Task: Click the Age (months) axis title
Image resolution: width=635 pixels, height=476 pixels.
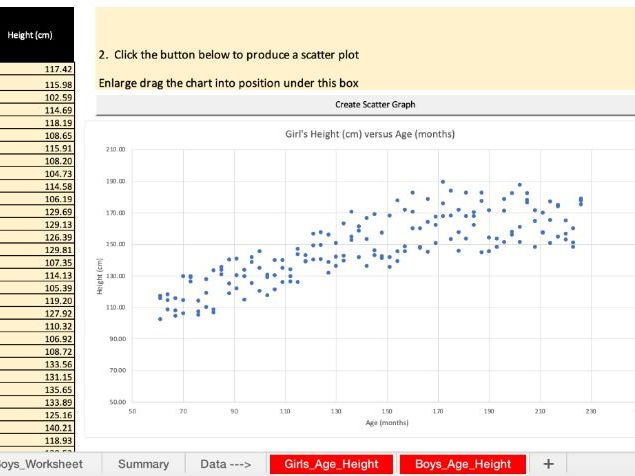Action: tap(387, 423)
